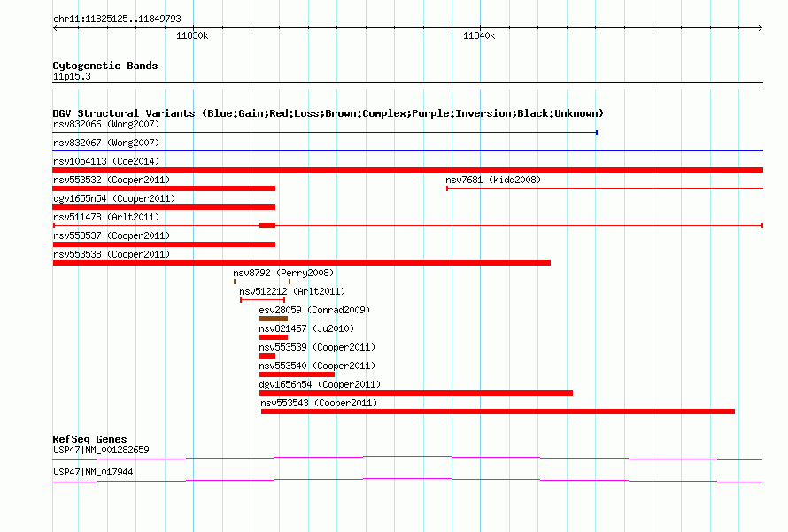The image size is (788, 532).
Task: Open the dgv1655n54 (Cooper2011) label
Action: point(114,198)
